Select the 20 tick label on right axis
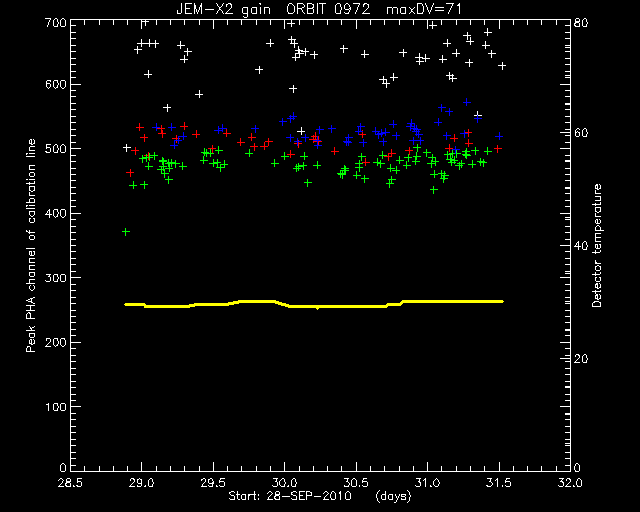The height and width of the screenshot is (512, 640). pos(580,359)
